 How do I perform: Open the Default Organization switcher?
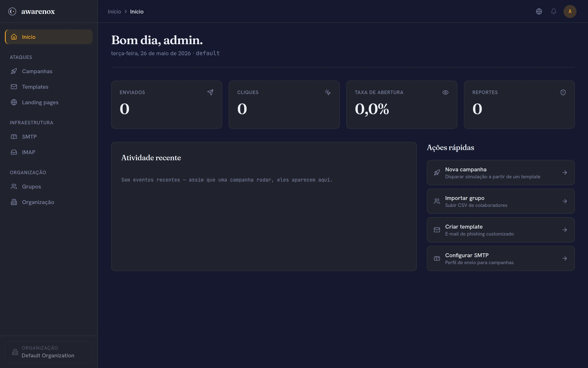49,352
